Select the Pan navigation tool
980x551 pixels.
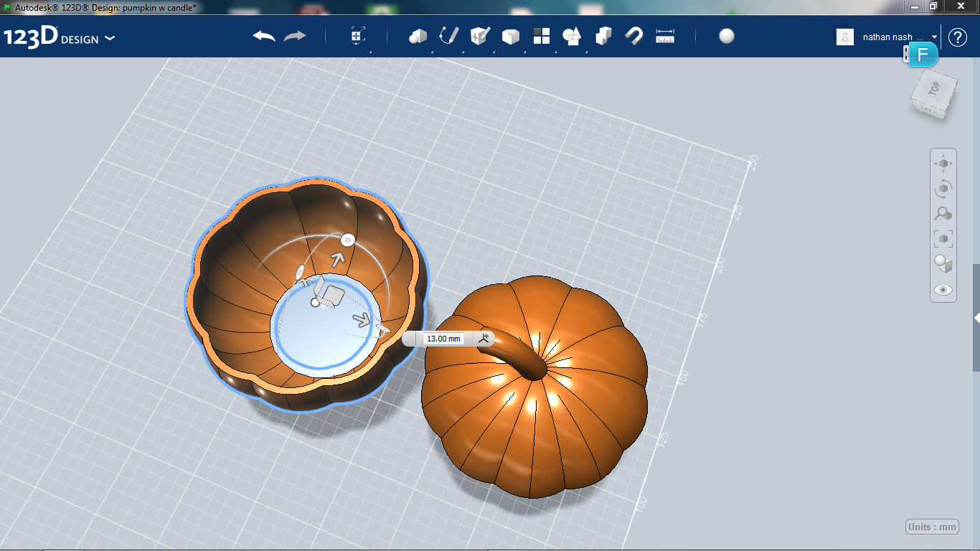(943, 164)
